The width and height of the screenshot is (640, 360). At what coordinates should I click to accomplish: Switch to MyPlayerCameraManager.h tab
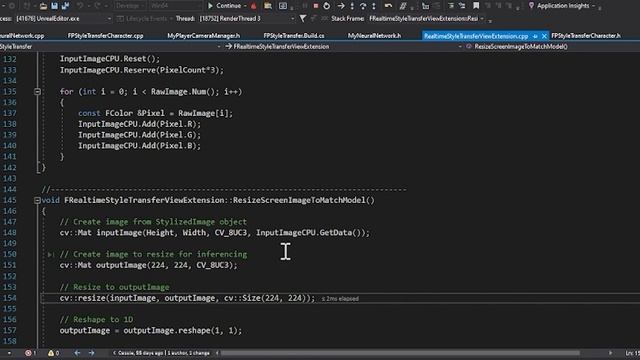pos(204,36)
